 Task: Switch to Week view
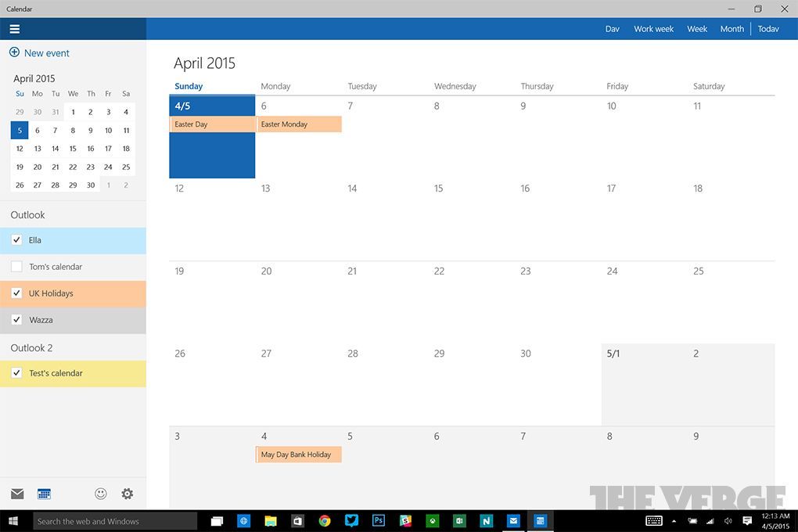click(696, 28)
